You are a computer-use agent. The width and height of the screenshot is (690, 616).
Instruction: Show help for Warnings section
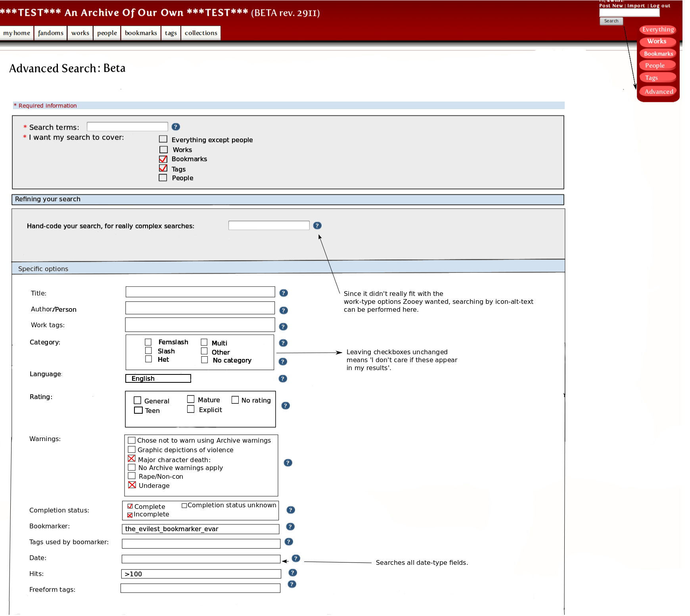click(288, 463)
